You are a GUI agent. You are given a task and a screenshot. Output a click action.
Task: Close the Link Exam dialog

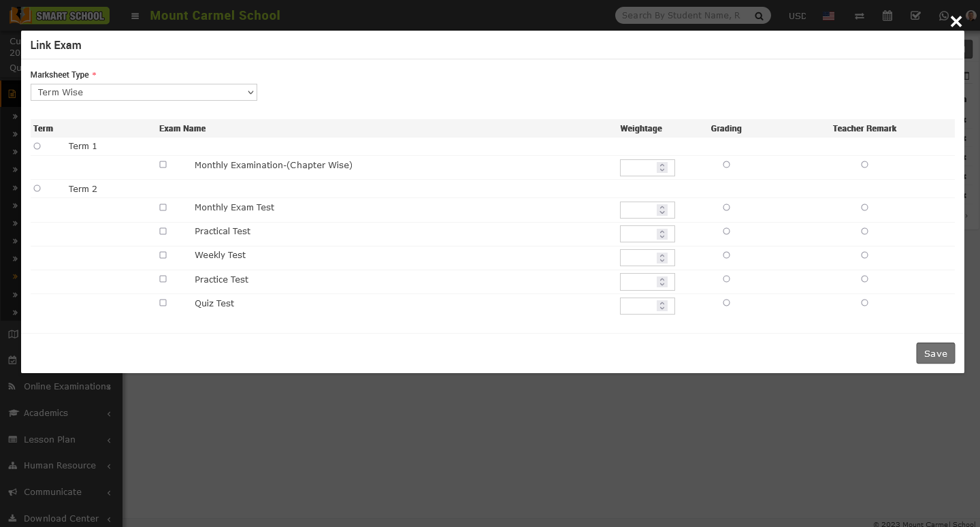tap(955, 22)
